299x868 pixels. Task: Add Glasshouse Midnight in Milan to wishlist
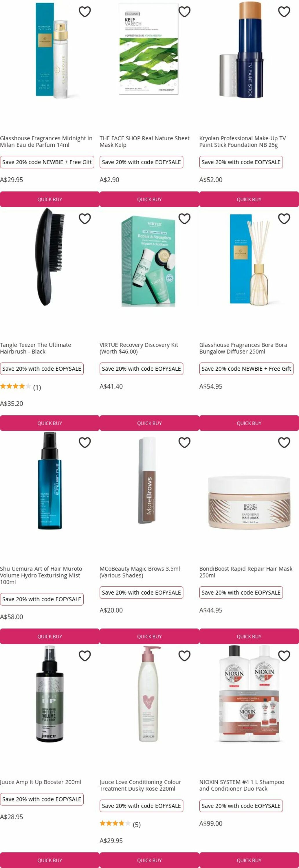[85, 12]
